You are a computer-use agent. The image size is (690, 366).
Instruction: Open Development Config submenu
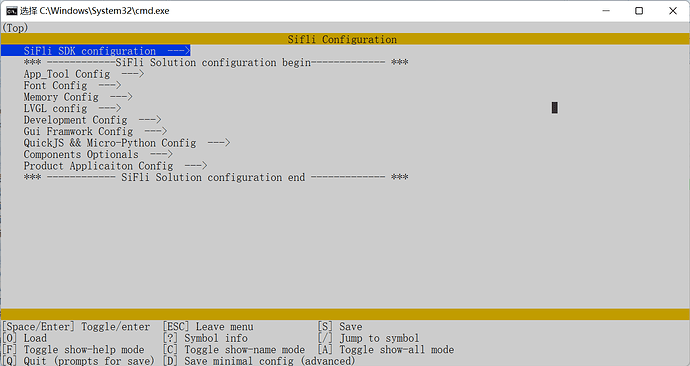(92, 120)
